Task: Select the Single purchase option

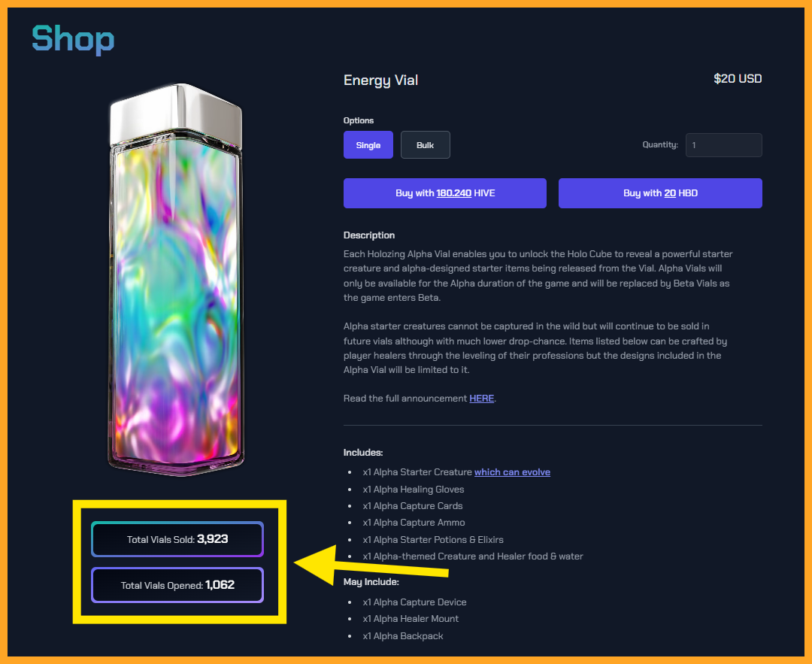Action: click(x=368, y=145)
